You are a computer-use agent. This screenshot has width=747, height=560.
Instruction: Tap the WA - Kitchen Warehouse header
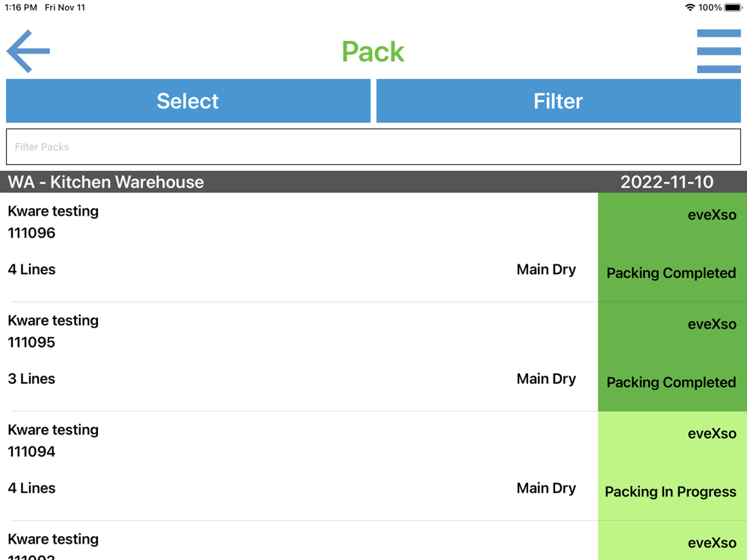click(106, 182)
